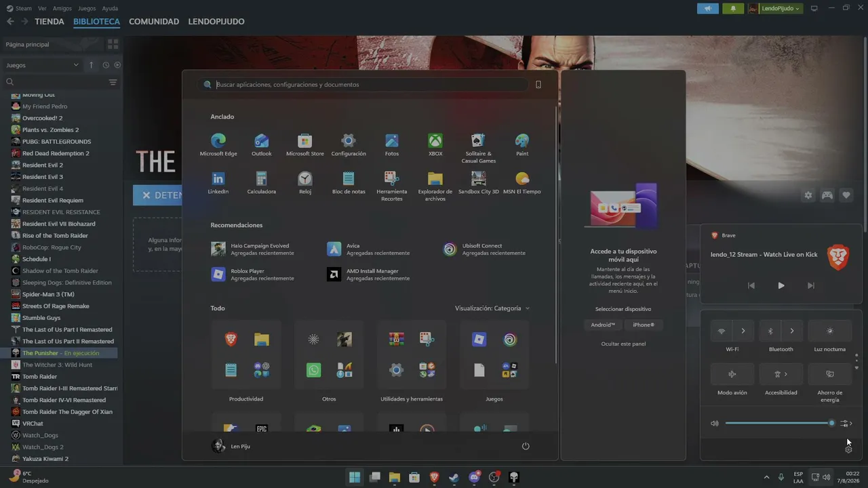Start Solitaire & Casual Games
This screenshot has height=488, width=868.
pyautogui.click(x=479, y=148)
